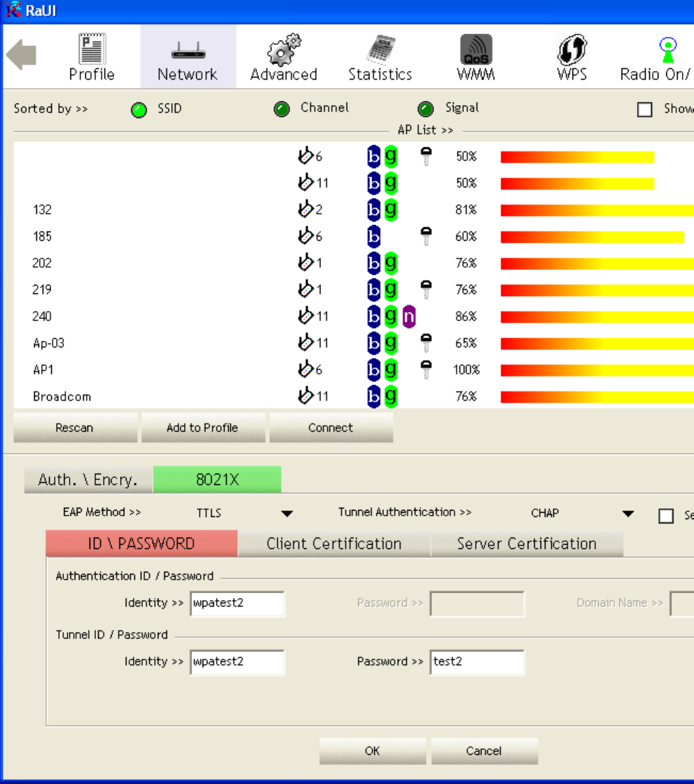Sort the AP list by Channel
Screen dimensions: 694x784
[282, 109]
